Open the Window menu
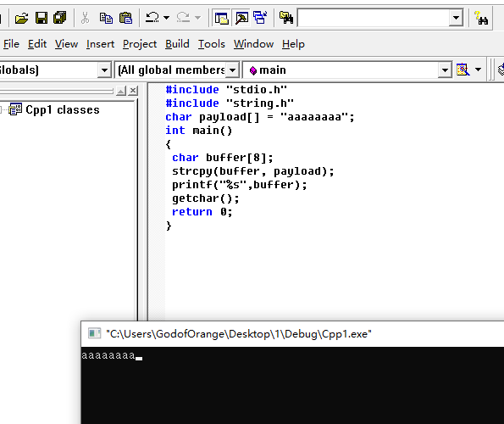Image resolution: width=504 pixels, height=424 pixels. pyautogui.click(x=253, y=44)
